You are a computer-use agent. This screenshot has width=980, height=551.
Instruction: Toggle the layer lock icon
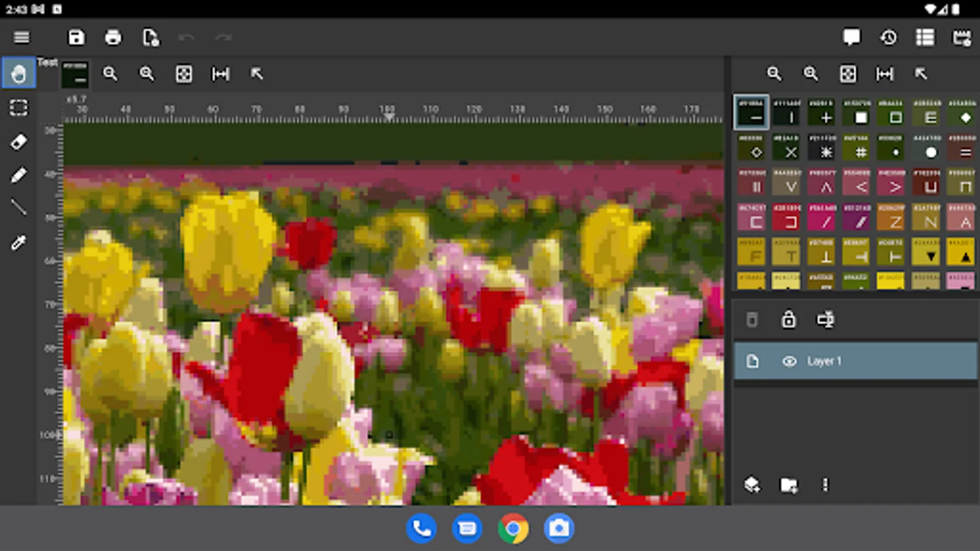(x=788, y=320)
